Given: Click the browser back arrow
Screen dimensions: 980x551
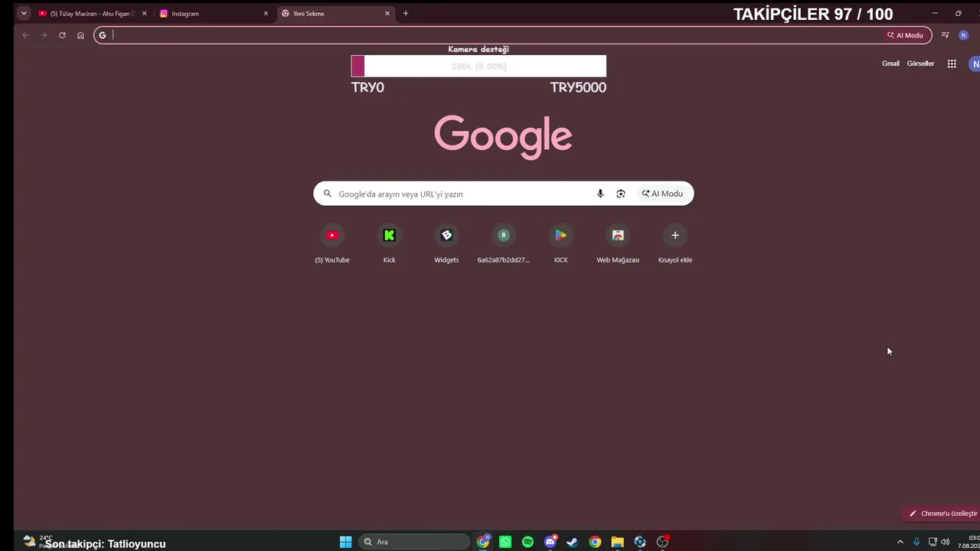Looking at the screenshot, I should (x=25, y=35).
